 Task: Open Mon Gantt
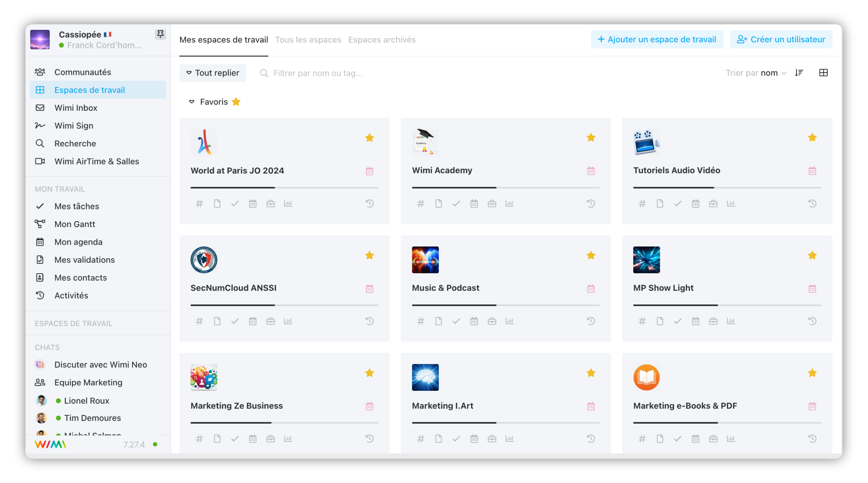click(x=98, y=224)
